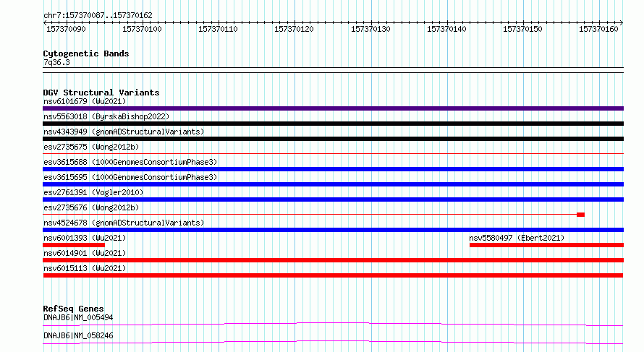Click the red nsv6014901 variant bar
Viewport: 644px width, 352px height.
333,260
